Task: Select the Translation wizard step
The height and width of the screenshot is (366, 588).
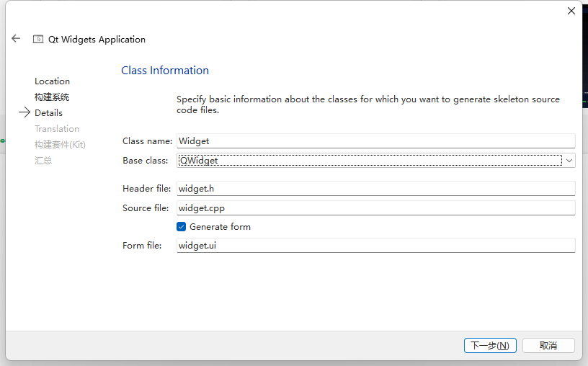Action: click(x=57, y=129)
